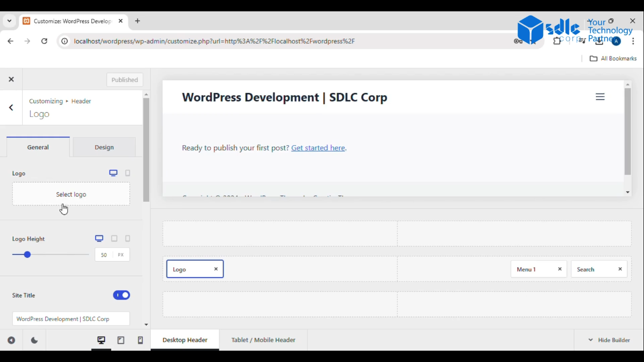Open the hamburger menu in site preview

pos(600,97)
